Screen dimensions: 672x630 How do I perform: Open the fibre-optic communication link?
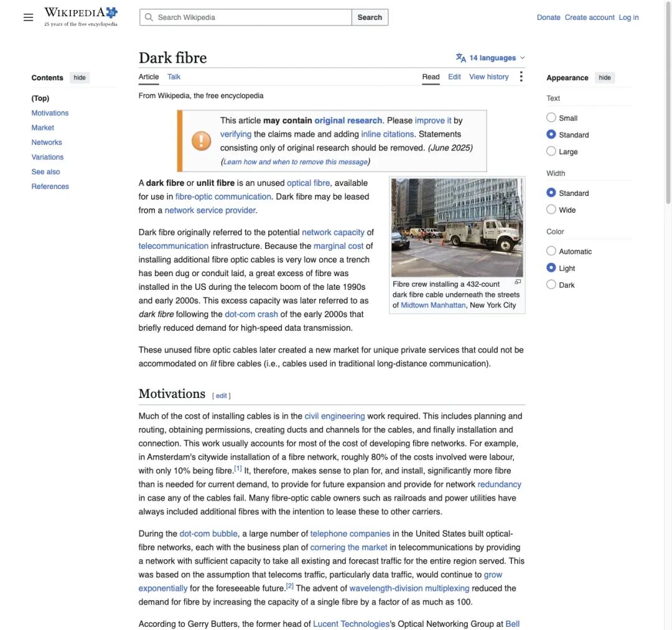223,197
